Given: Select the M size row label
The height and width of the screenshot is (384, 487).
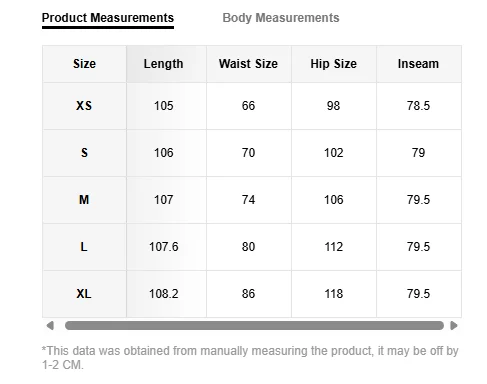Looking at the screenshot, I should pos(84,200).
